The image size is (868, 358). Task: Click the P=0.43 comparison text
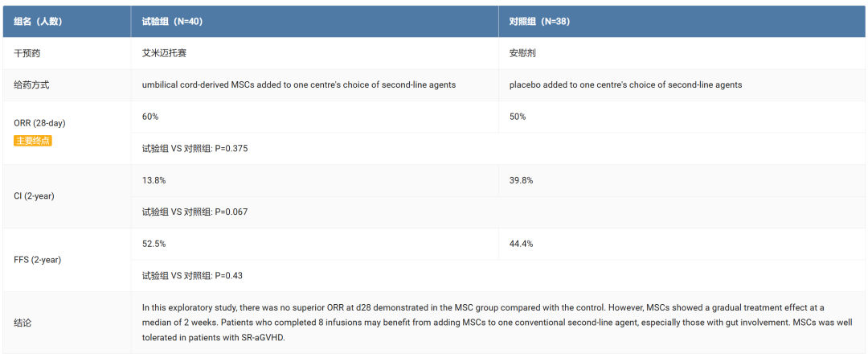(x=192, y=275)
